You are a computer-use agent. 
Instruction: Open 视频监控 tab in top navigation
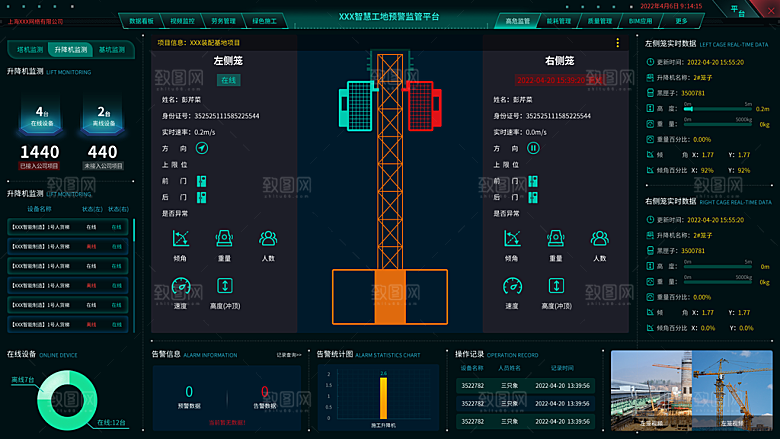[x=182, y=21]
